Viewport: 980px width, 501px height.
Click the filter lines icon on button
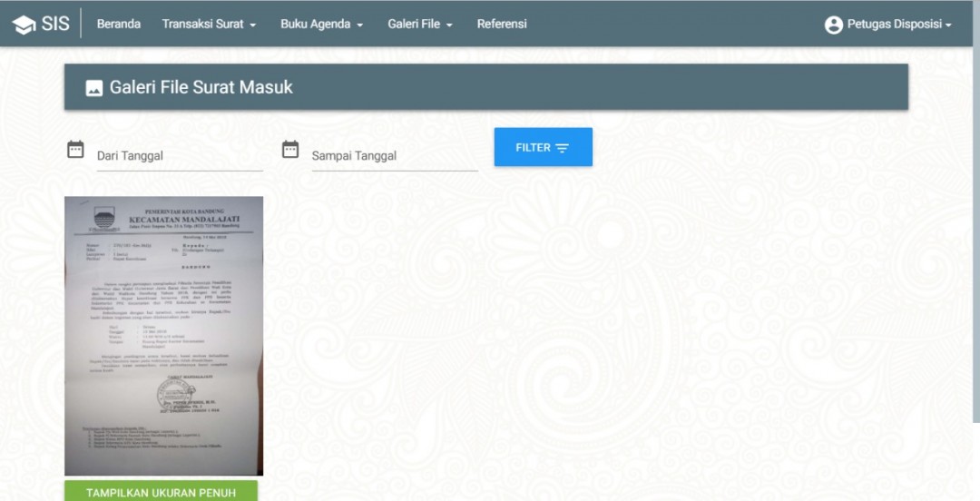563,148
